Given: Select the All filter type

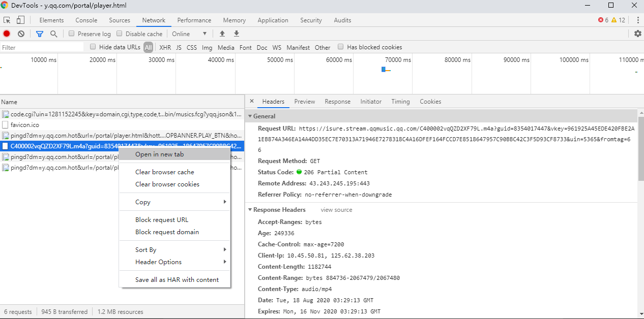Looking at the screenshot, I should coord(148,47).
